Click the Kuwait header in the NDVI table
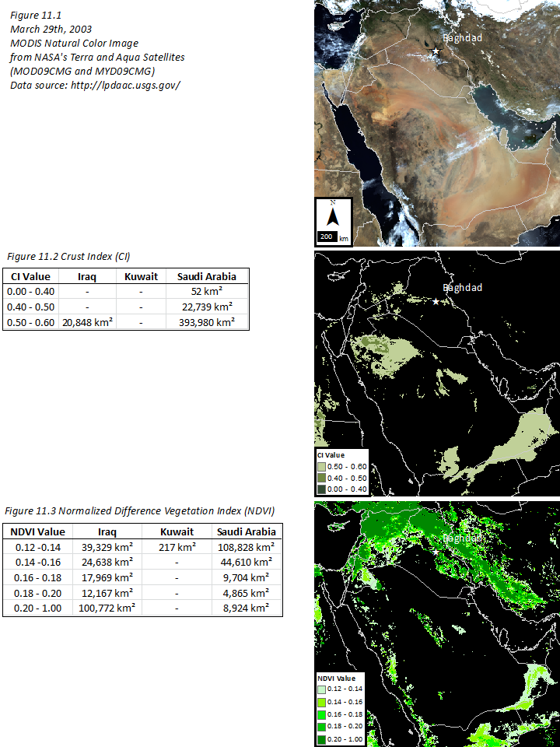 coord(177,531)
